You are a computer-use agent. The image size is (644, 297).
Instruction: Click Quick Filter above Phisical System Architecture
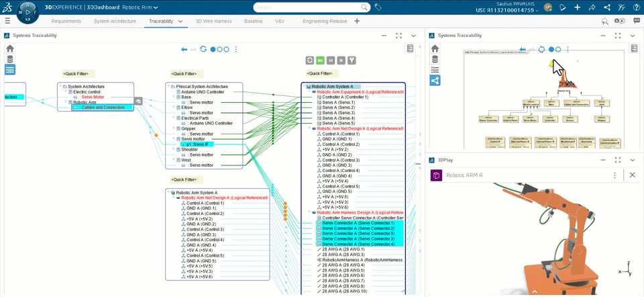pos(186,74)
